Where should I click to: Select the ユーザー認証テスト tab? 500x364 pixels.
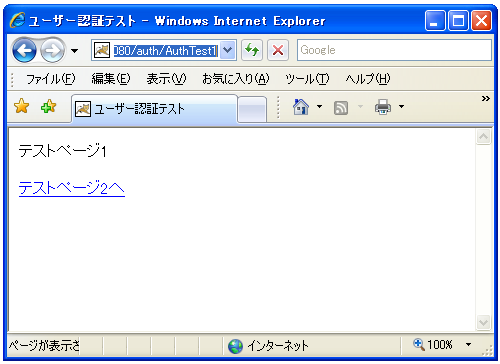[x=154, y=109]
